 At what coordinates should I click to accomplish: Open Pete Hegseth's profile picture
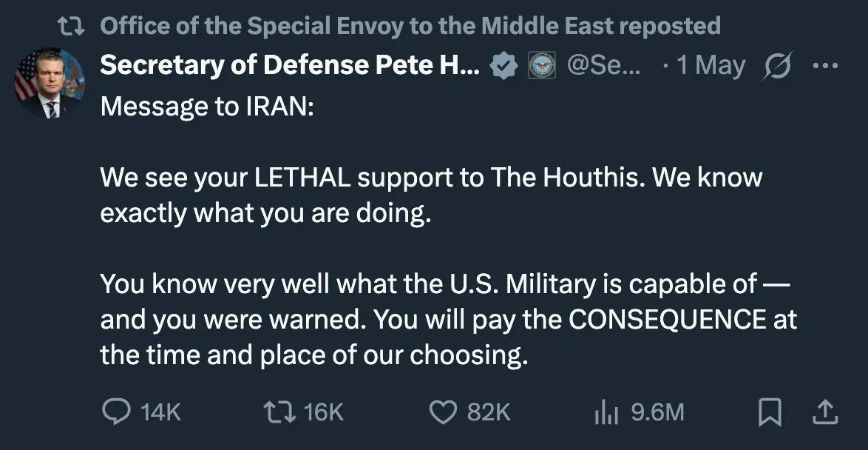pyautogui.click(x=50, y=83)
